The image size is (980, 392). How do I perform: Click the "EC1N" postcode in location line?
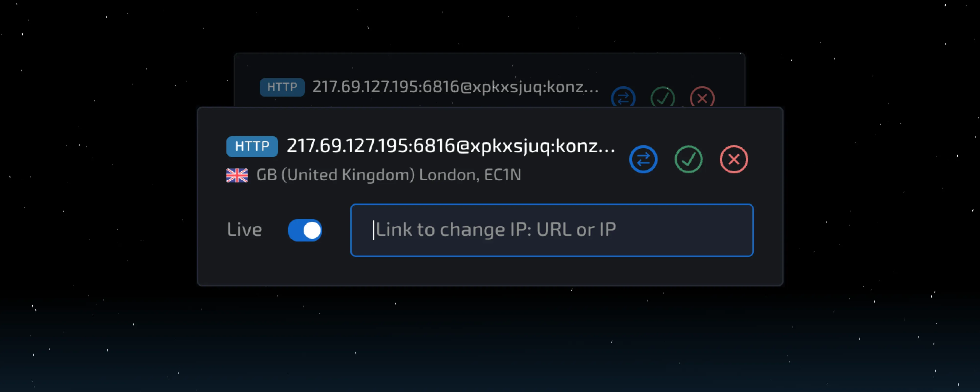pyautogui.click(x=502, y=175)
